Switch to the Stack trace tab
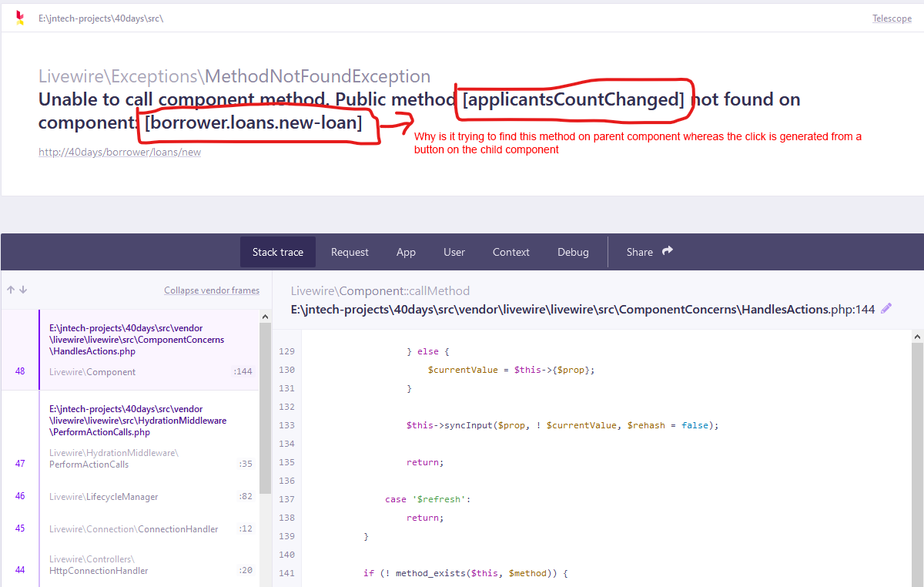Image resolution: width=924 pixels, height=587 pixels. tap(278, 252)
